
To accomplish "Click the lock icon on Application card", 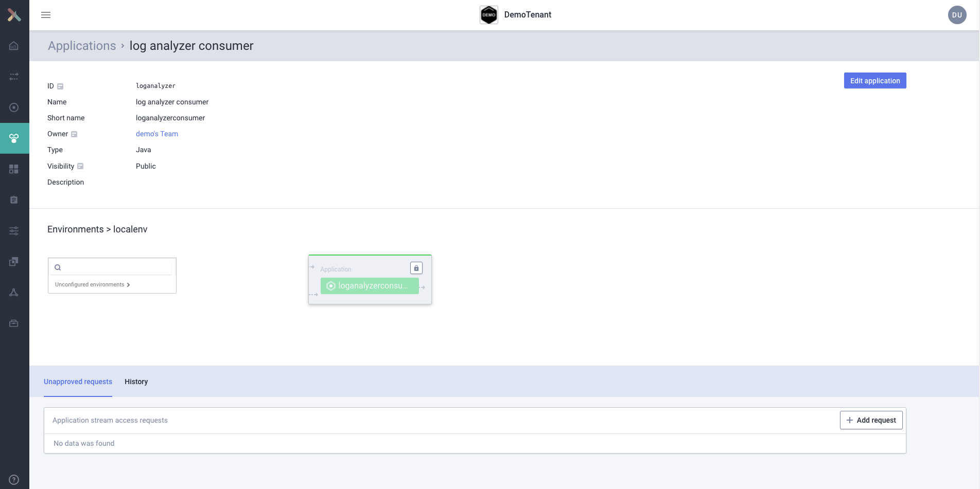I will tap(416, 268).
